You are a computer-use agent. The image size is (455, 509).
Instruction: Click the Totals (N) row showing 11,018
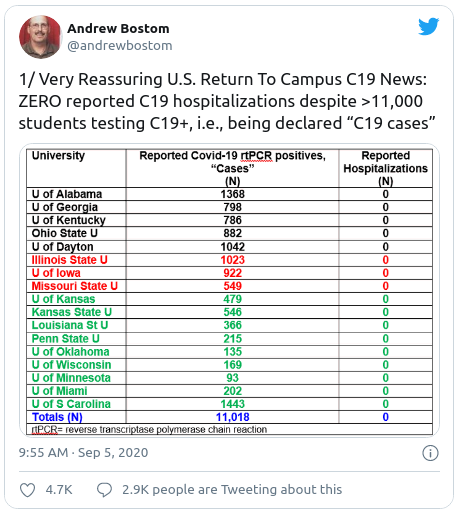pyautogui.click(x=229, y=417)
